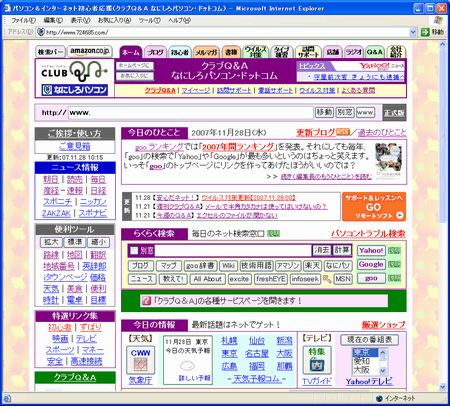The height and width of the screenshot is (406, 450).
Task: Click the green Go (移動) arrow button
Action: [425, 32]
